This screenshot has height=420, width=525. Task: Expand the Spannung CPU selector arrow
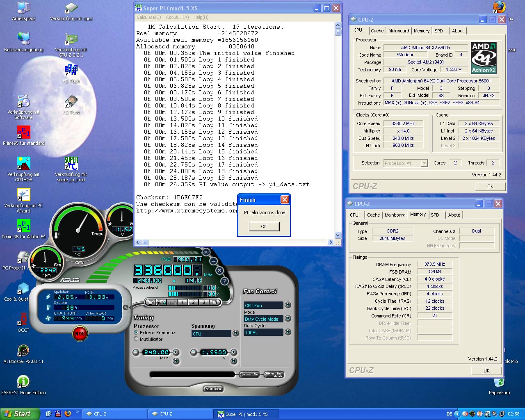[235, 333]
